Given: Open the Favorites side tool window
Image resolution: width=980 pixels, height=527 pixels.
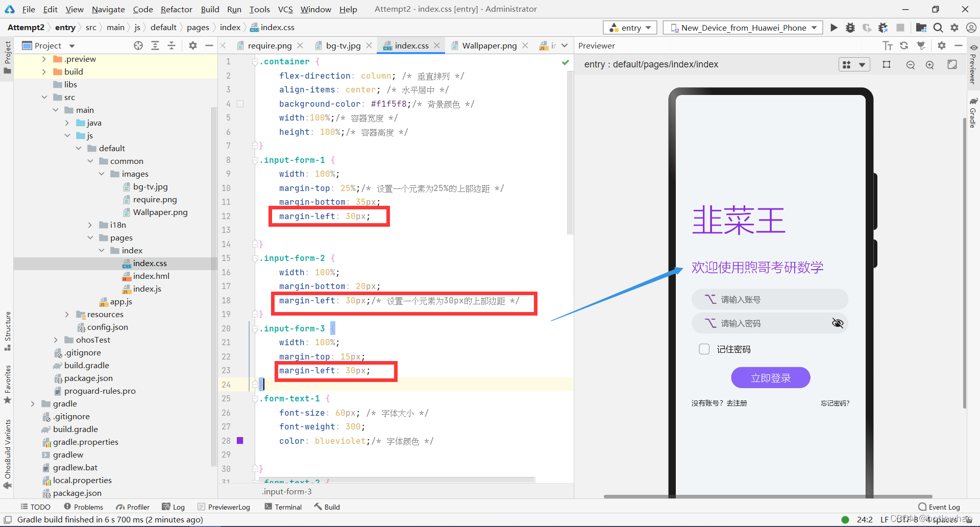Looking at the screenshot, I should tap(7, 385).
